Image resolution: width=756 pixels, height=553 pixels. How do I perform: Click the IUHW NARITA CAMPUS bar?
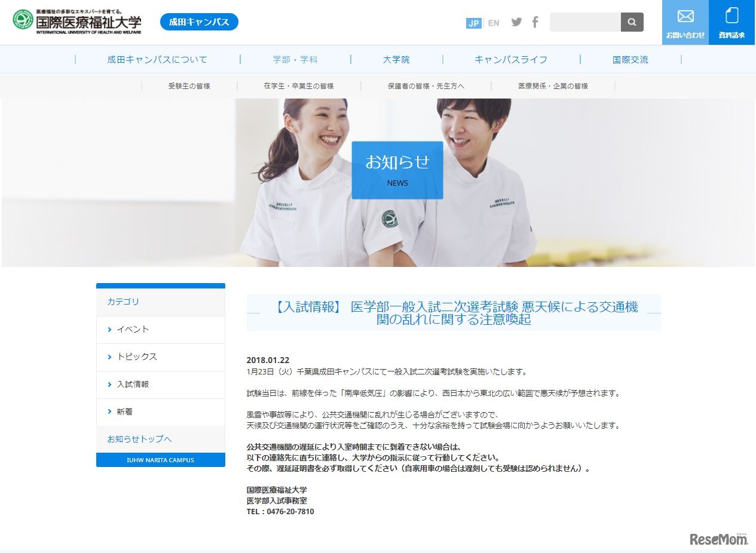161,460
